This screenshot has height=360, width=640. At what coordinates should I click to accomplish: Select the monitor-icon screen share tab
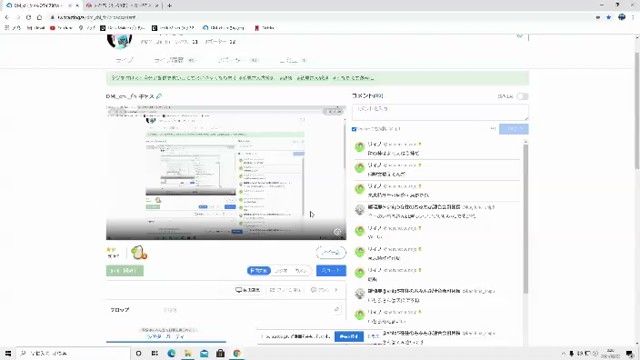[248, 290]
